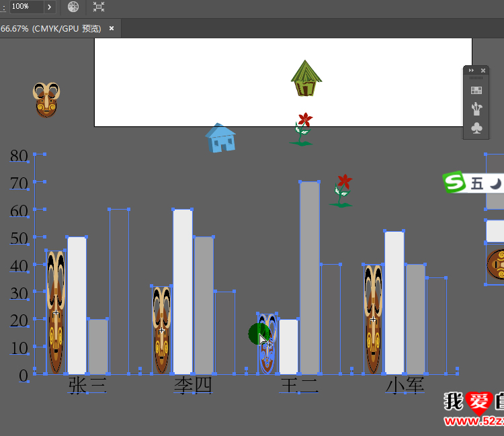
Task: Select the red flower overlapping the artboard edge
Action: (x=302, y=129)
